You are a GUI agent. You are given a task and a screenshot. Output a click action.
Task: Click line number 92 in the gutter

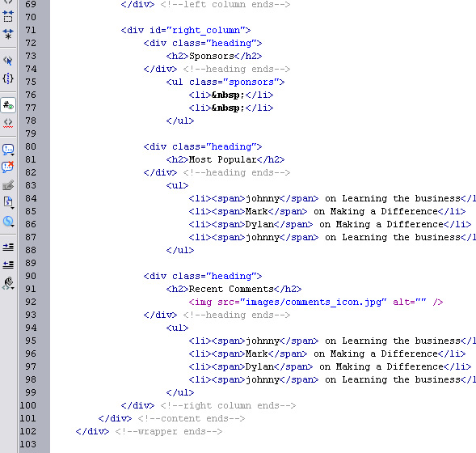point(31,302)
